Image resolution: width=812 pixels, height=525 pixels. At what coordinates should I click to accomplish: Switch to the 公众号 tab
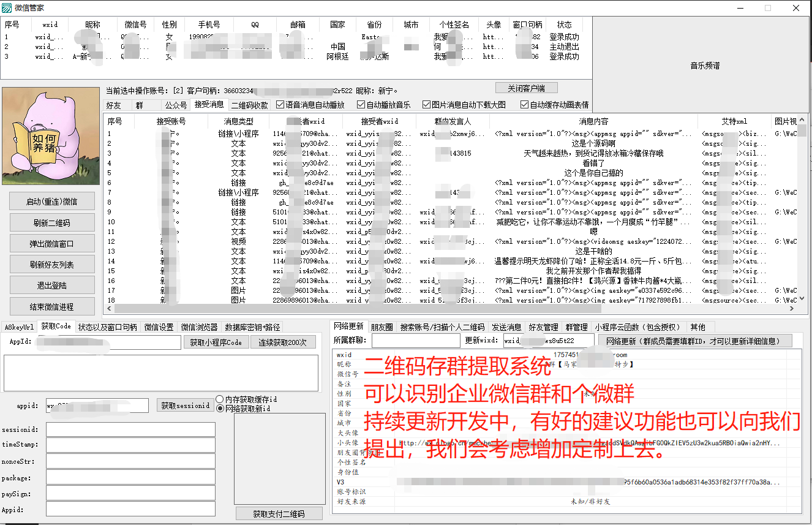coord(176,105)
